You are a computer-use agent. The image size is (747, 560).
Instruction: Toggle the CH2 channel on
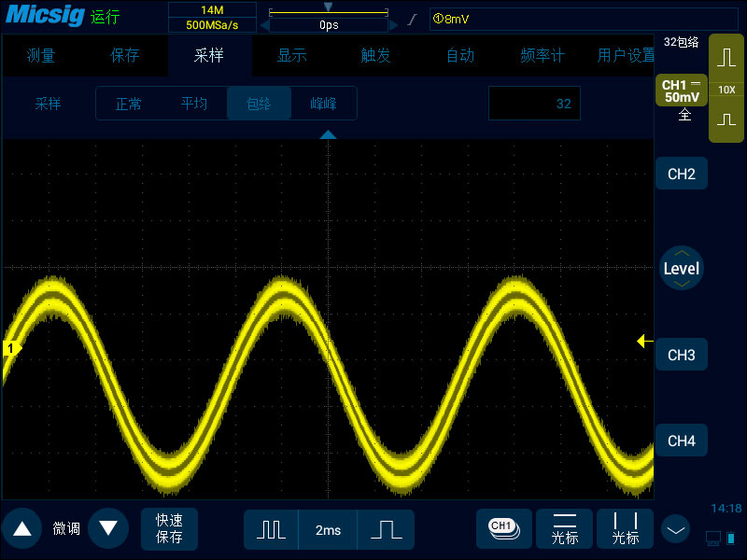pos(681,174)
